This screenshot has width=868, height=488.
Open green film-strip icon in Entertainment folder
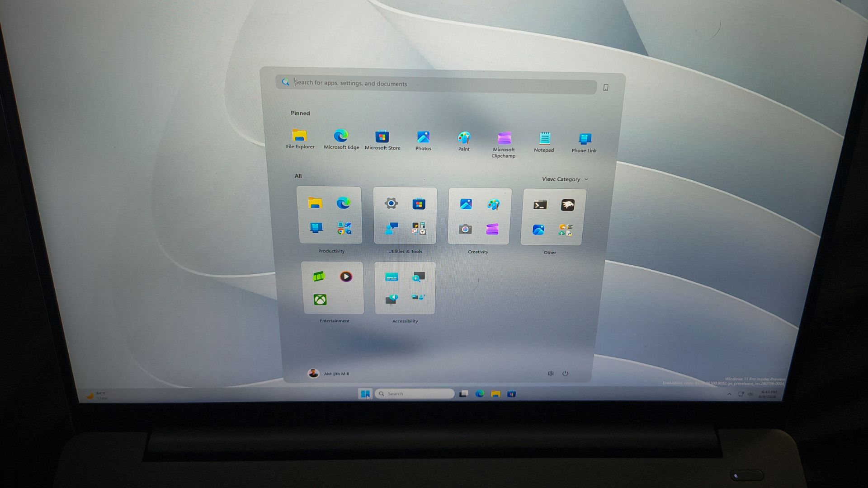pyautogui.click(x=319, y=276)
